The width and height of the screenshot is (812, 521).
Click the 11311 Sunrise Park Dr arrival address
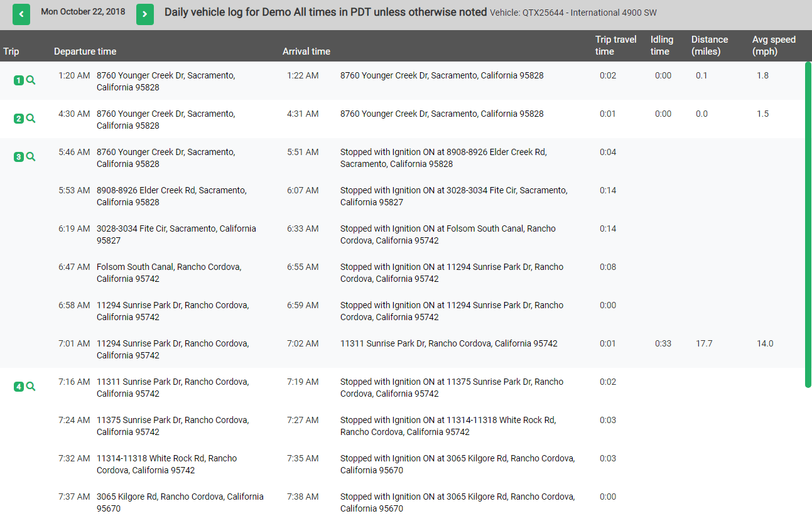[x=448, y=343]
